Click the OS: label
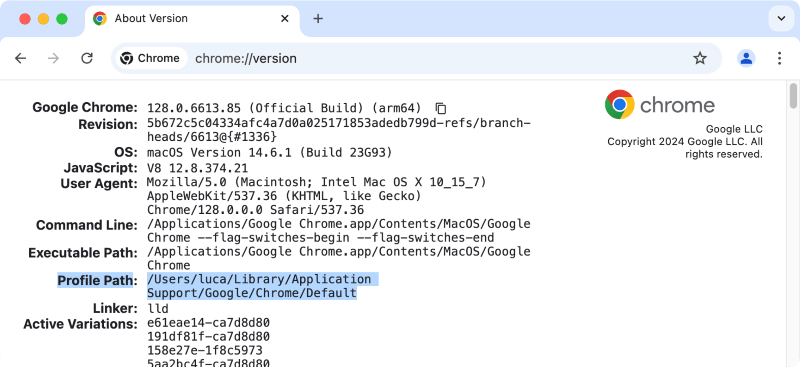Viewport: 800px width, 367px height. [x=127, y=152]
